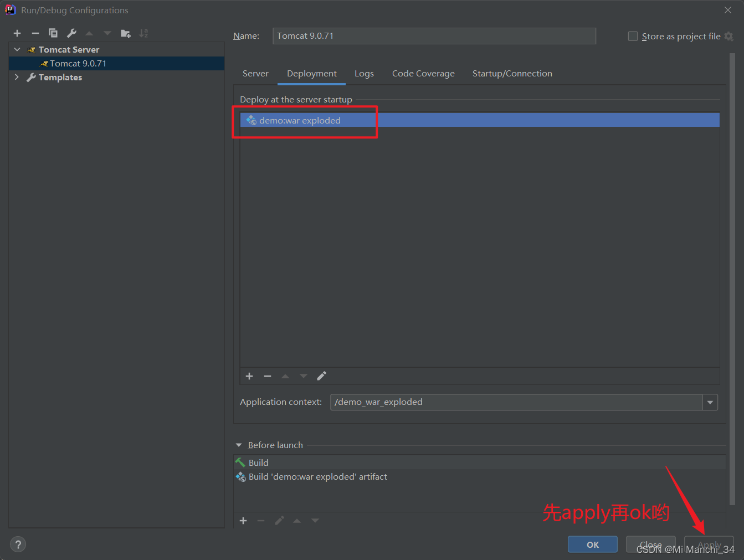Remove the selected Before launch task
Image resolution: width=744 pixels, height=560 pixels.
(261, 521)
